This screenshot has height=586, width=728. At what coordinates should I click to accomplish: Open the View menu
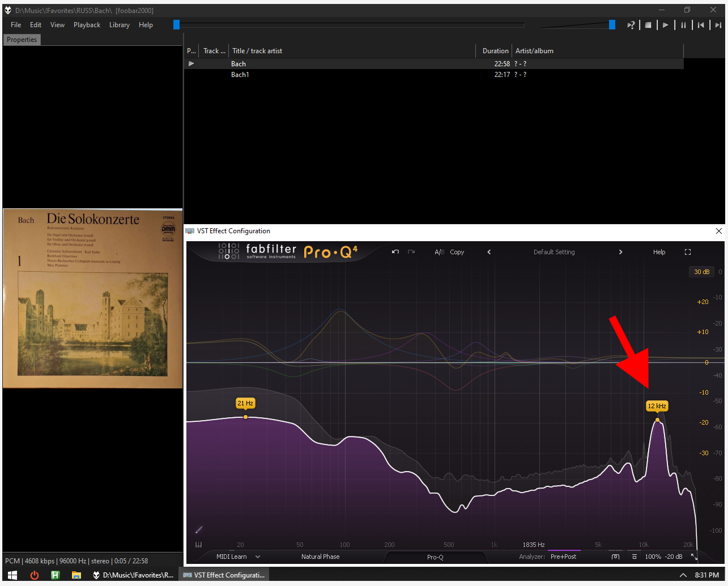tap(57, 25)
